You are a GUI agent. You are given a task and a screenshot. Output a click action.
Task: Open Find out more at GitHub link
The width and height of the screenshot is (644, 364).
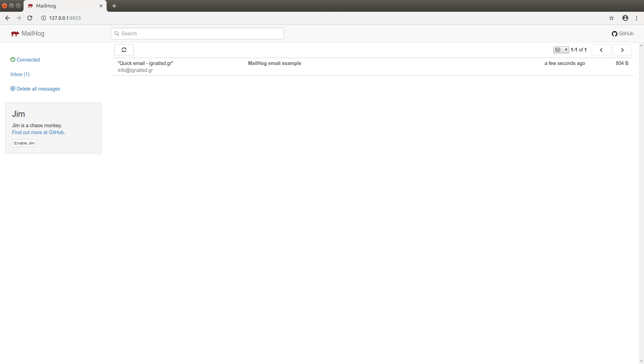[x=38, y=132]
